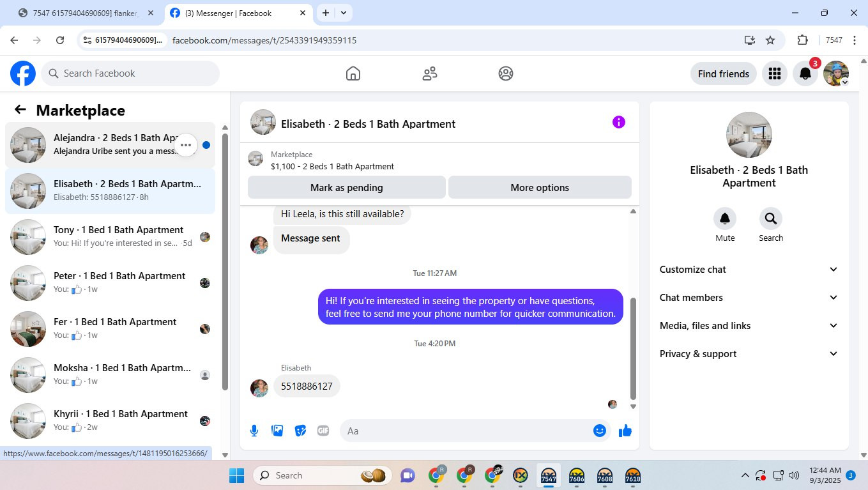Viewport: 868px width, 490px height.
Task: Open the conversation information icon
Action: coord(619,123)
